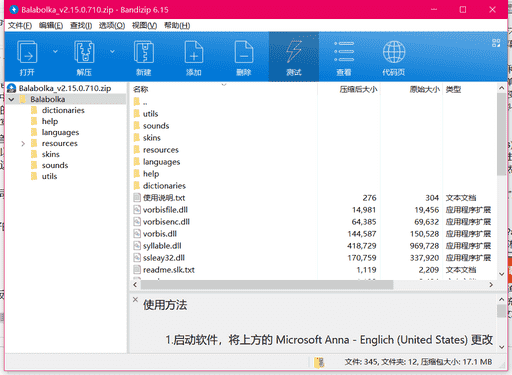Select skins folder in left tree
The width and height of the screenshot is (512, 375).
pyautogui.click(x=50, y=154)
